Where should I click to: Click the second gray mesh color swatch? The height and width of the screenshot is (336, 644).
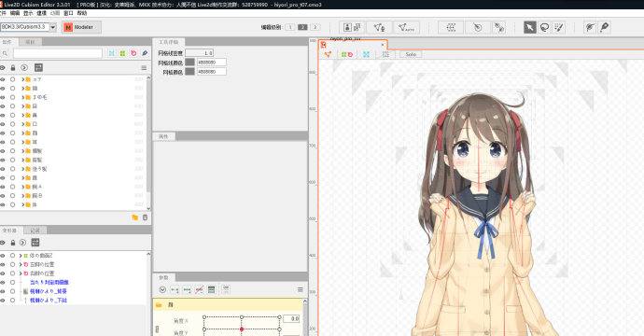pos(189,72)
